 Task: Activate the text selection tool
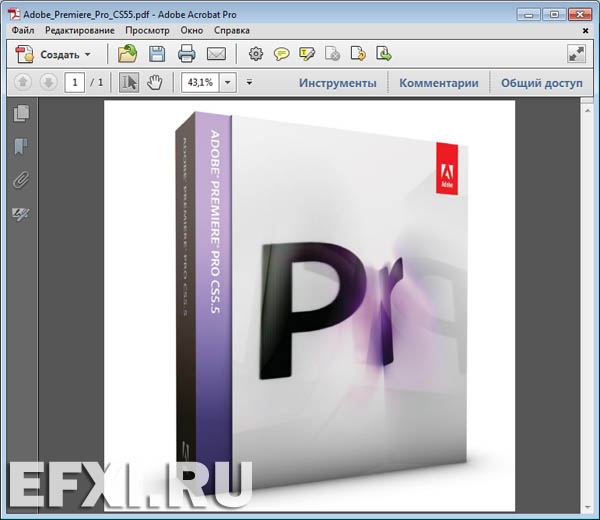coord(129,82)
